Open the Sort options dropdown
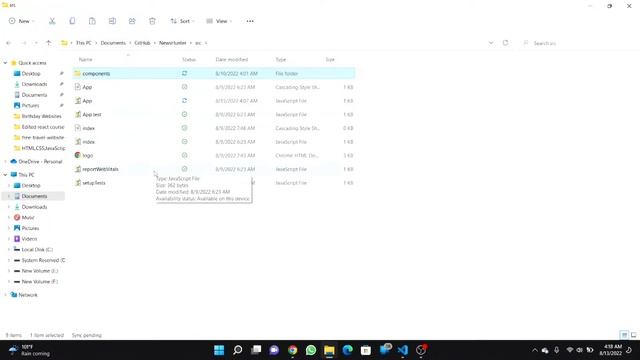The height and width of the screenshot is (360, 640). coord(182,21)
